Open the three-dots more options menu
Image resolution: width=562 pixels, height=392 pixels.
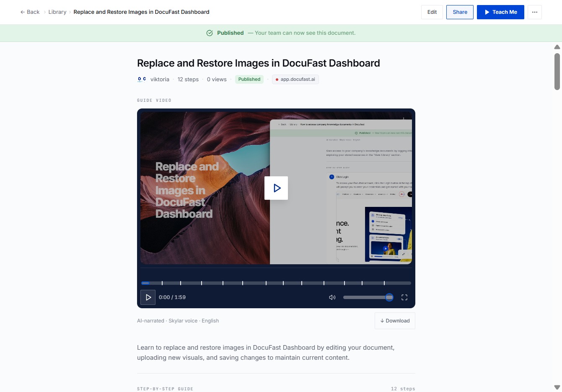[535, 12]
